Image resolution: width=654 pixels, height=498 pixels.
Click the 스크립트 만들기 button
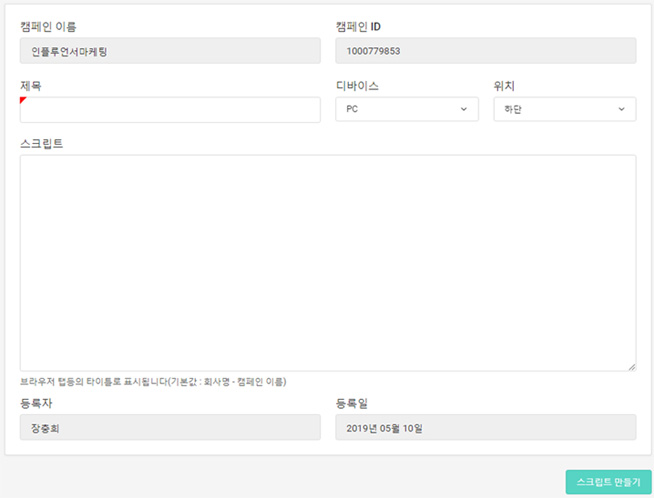(x=609, y=482)
